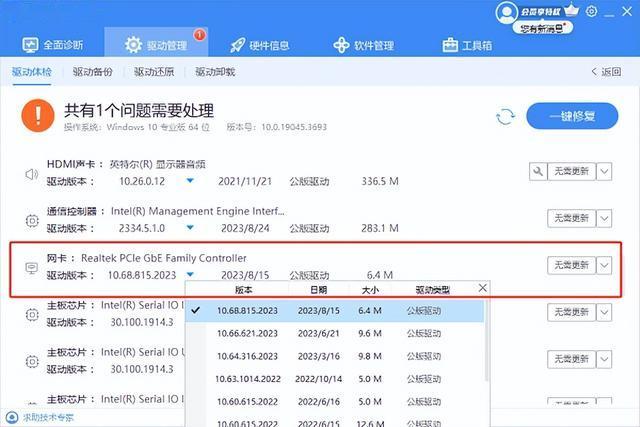
Task: Click 无需更新 for HDMI声卡 driver
Action: 571,171
